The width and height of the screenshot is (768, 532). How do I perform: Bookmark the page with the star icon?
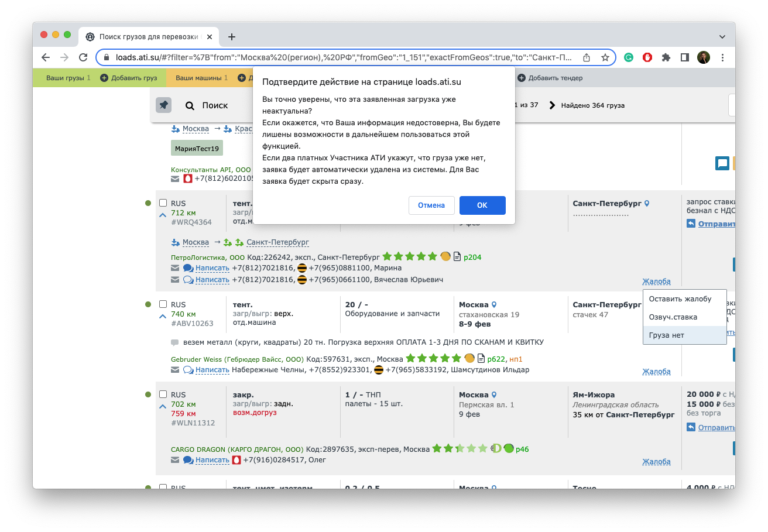tap(605, 57)
